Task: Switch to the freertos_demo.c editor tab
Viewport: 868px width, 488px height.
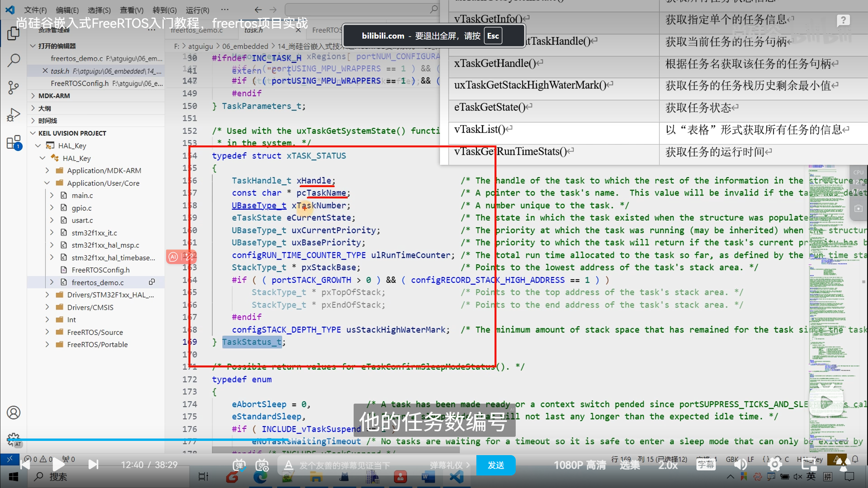Action: 197,30
